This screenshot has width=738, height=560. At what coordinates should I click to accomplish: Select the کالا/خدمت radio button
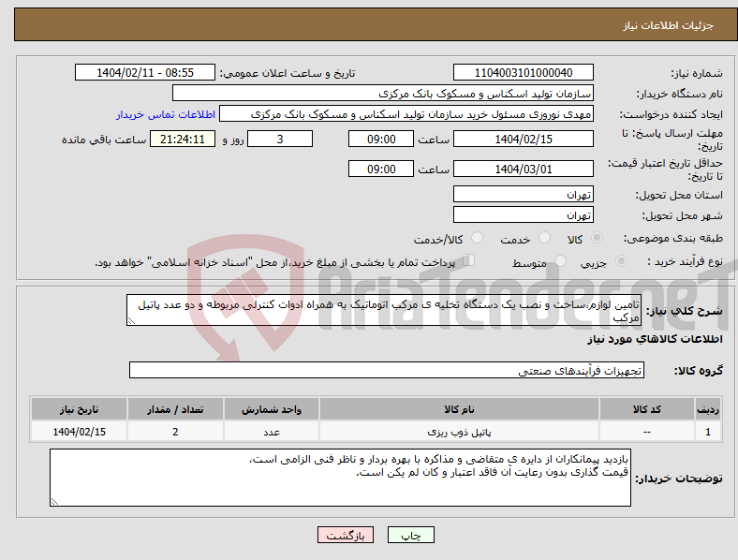[477, 238]
